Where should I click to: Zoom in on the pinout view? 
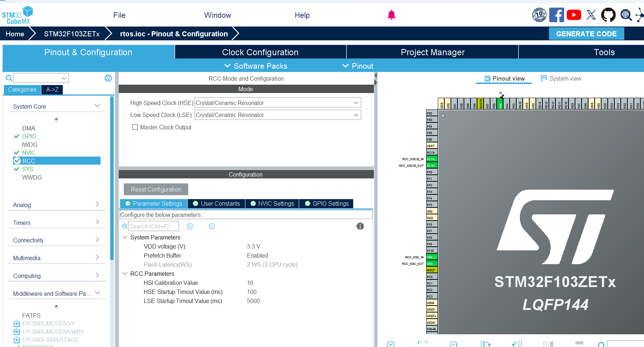pyautogui.click(x=391, y=344)
